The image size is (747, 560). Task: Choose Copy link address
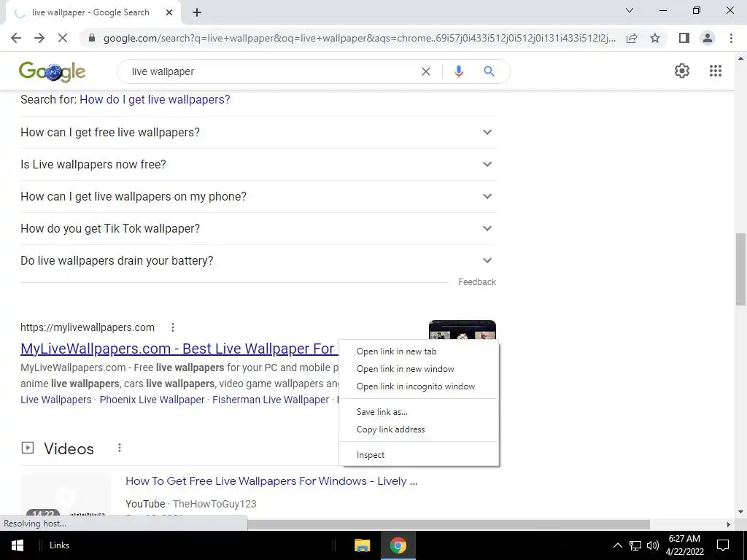click(x=419, y=429)
